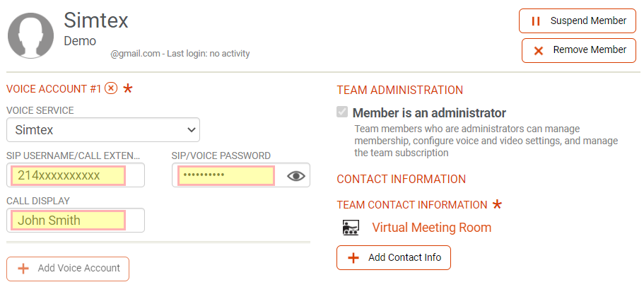
Task: Click the Virtual Meeting Room presenter icon
Action: coord(351,228)
